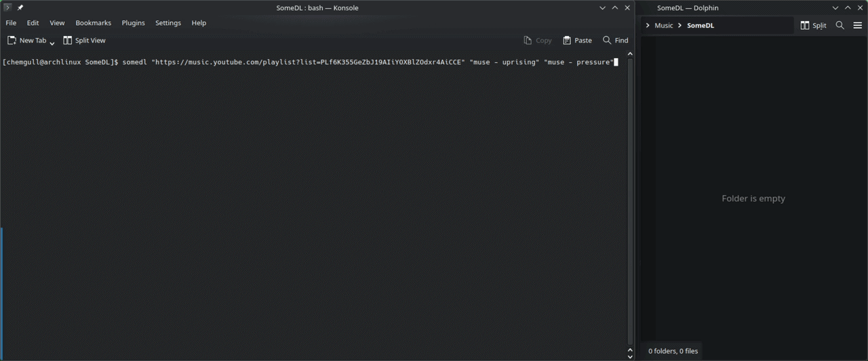Click the Konsole scrollbar down arrow at bottom
This screenshot has width=868, height=361.
(x=630, y=357)
